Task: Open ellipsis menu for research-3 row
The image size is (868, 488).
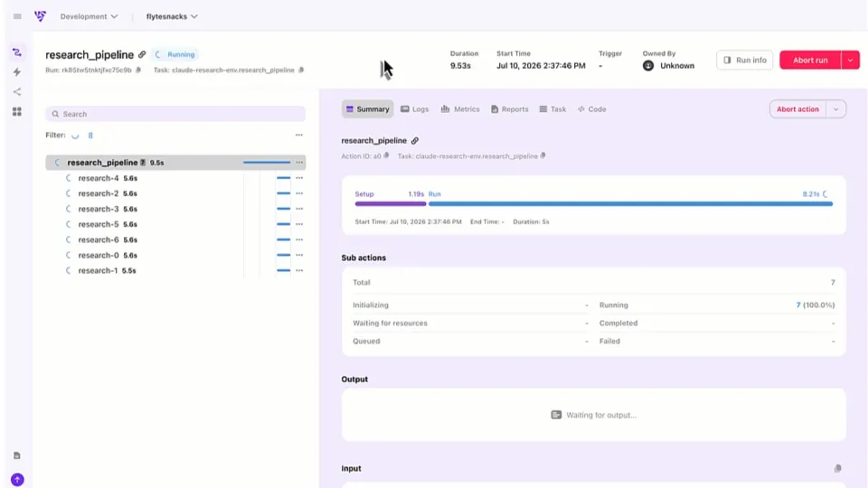Action: 299,209
